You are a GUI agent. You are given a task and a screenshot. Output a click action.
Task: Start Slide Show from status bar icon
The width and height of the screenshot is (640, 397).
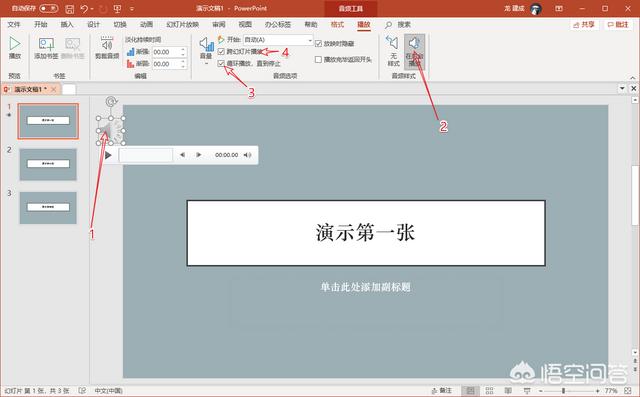pos(527,391)
